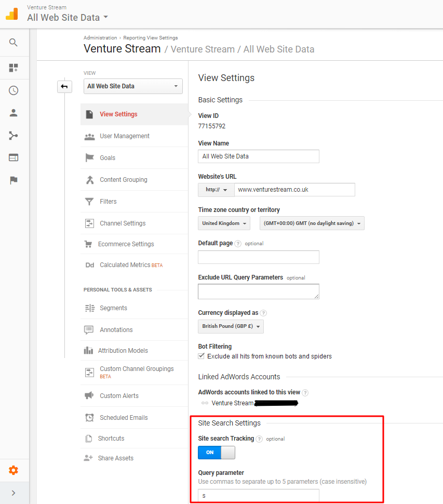Screen dimensions: 443x504
Task: Open User Management menu item
Action: 135,136
